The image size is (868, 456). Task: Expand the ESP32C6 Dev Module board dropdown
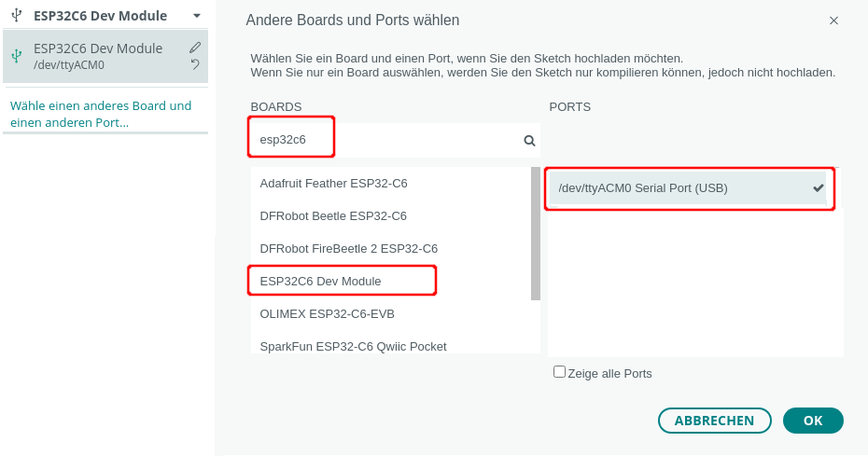[197, 16]
